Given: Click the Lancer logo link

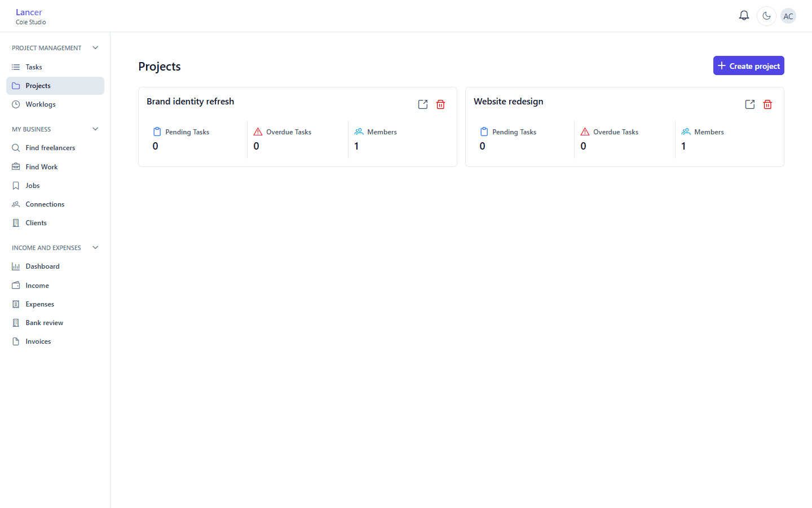Looking at the screenshot, I should pos(29,12).
